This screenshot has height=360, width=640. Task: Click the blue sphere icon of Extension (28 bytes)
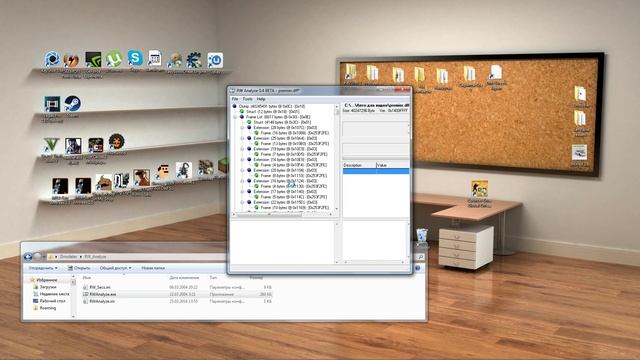249,127
